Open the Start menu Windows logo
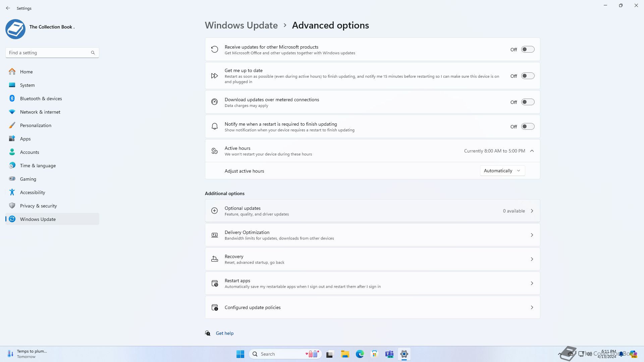Image resolution: width=644 pixels, height=362 pixels. tap(240, 354)
